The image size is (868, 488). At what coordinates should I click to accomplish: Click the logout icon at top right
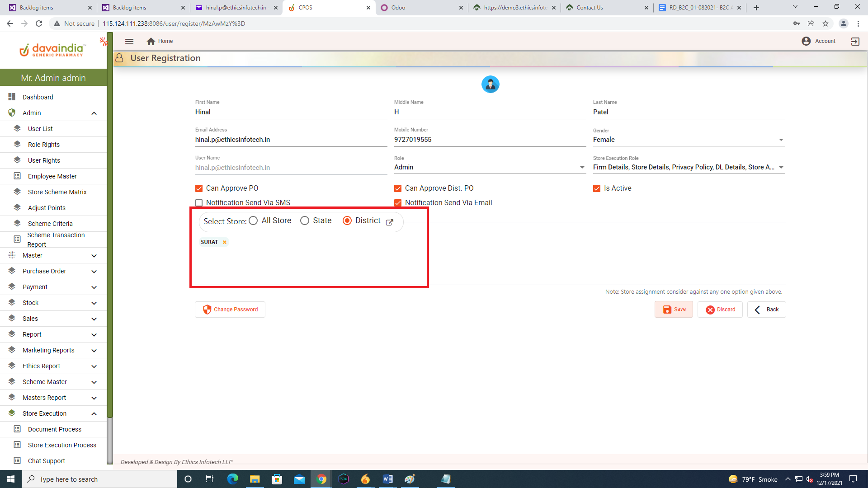click(x=855, y=41)
